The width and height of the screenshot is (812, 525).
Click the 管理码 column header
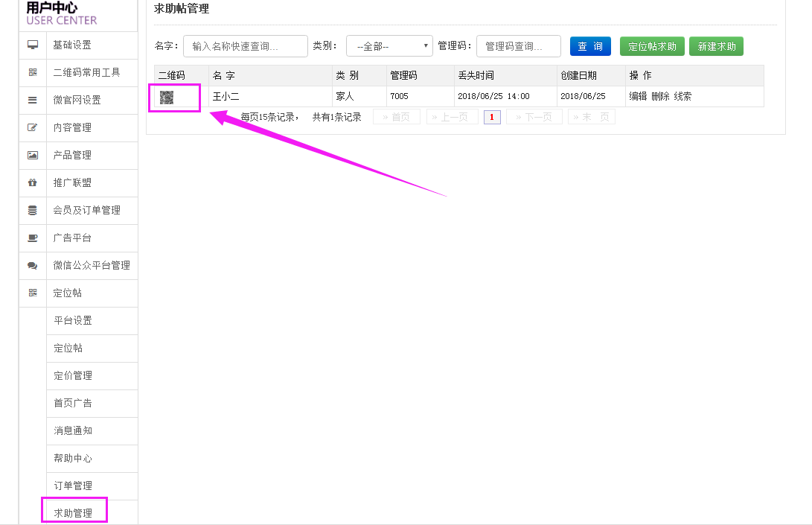(x=403, y=76)
